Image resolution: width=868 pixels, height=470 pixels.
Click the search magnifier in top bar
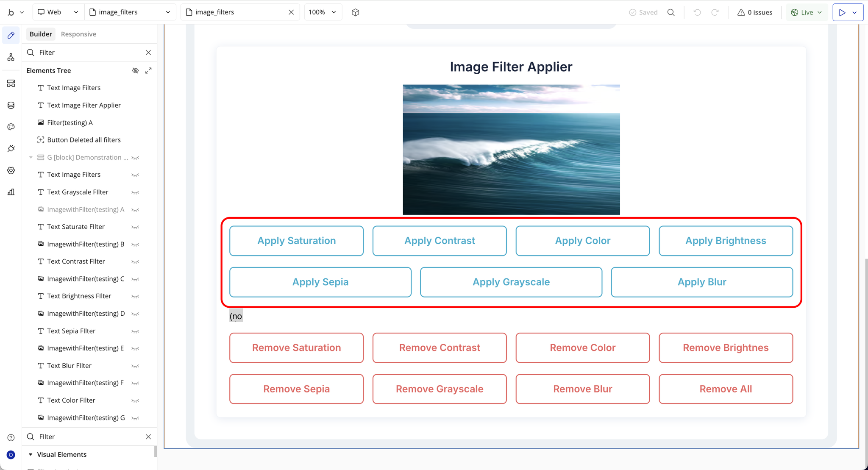coord(671,12)
